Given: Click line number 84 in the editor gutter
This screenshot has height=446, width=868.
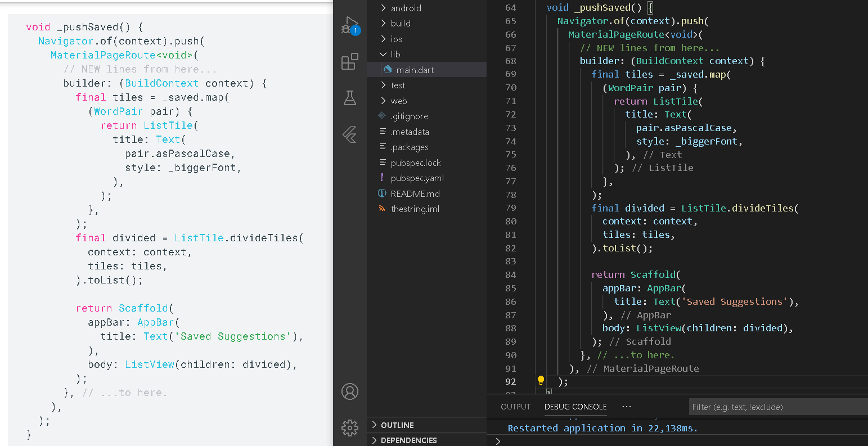Looking at the screenshot, I should [510, 274].
